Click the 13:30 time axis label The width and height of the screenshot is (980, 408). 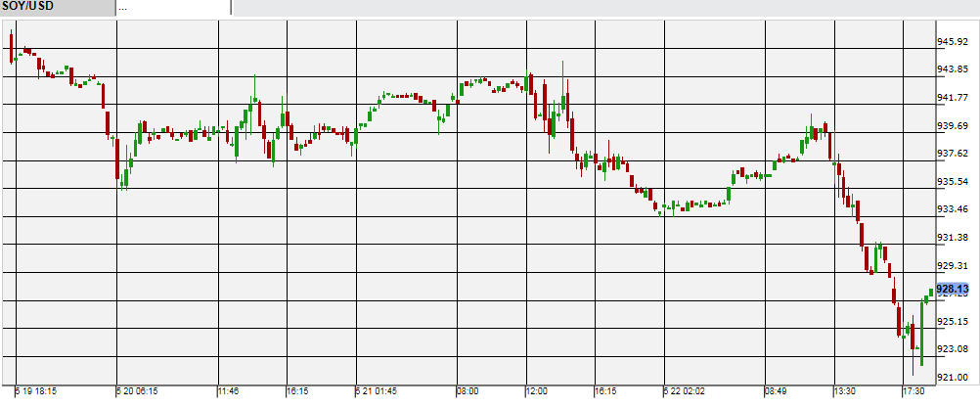click(844, 391)
